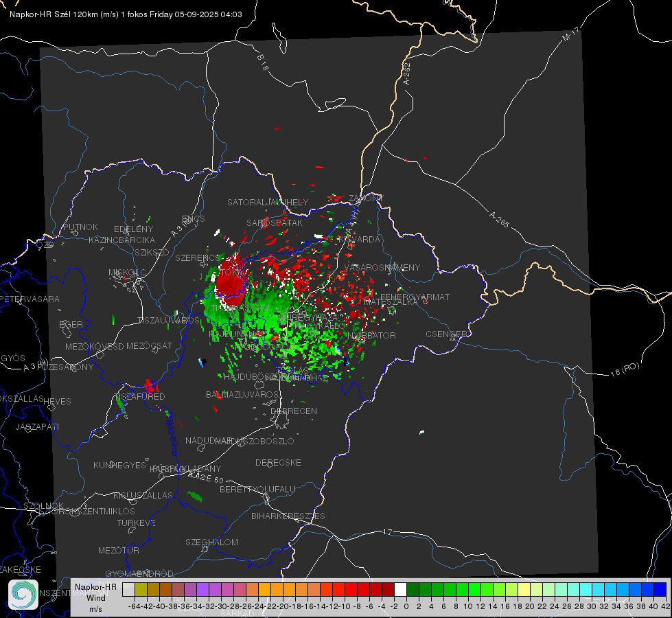
Task: Click the HEVES town label
Action: 57,402
